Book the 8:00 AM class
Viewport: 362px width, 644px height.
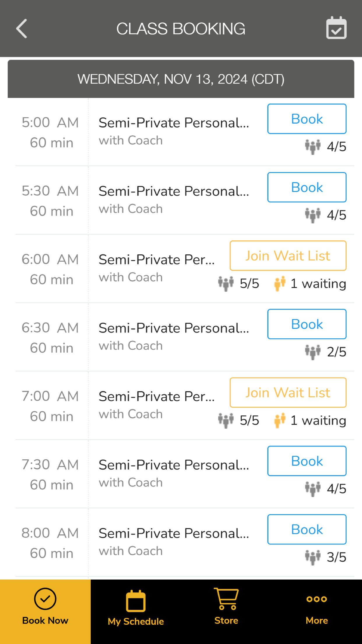(307, 529)
